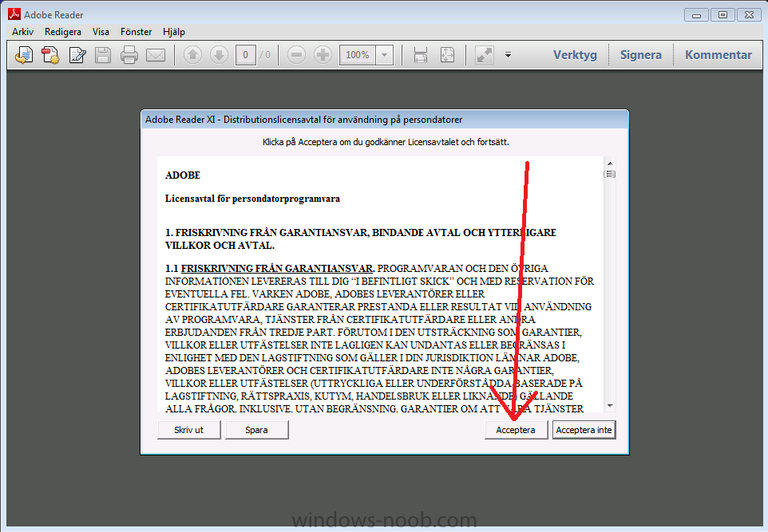Click Acceptera to accept the license

click(x=516, y=430)
